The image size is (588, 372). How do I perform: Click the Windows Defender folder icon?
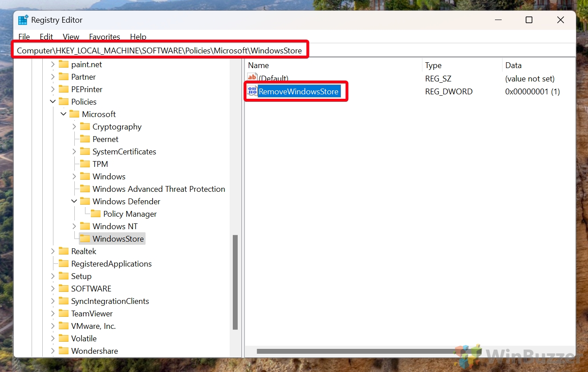[85, 202]
